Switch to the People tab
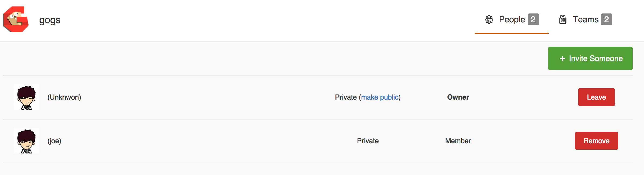Viewport: 644px width, 175px height. (512, 20)
